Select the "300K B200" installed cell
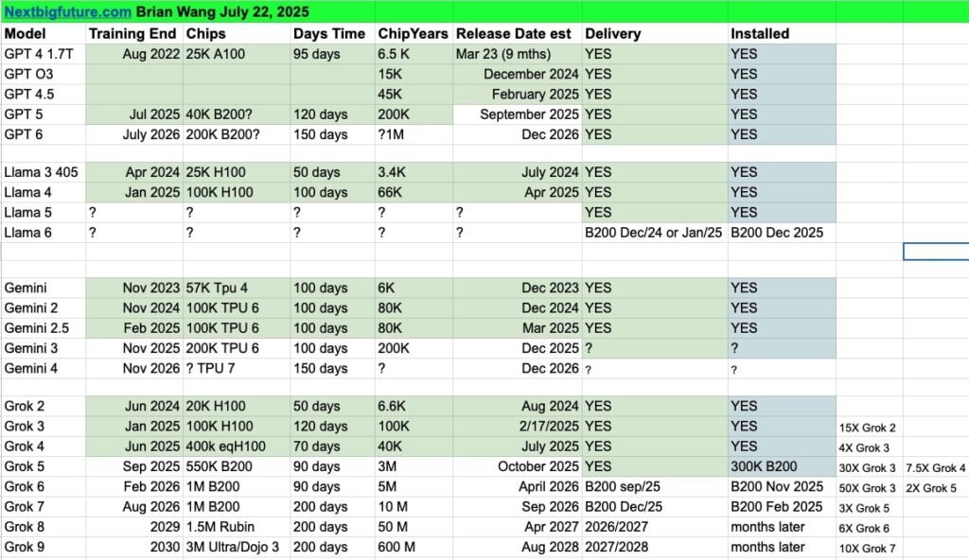 (x=782, y=466)
